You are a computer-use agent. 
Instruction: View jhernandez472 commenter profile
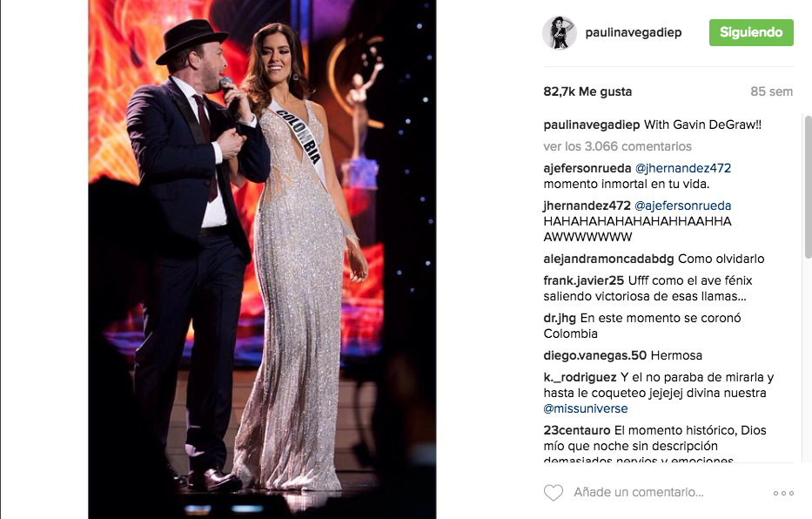pyautogui.click(x=587, y=206)
